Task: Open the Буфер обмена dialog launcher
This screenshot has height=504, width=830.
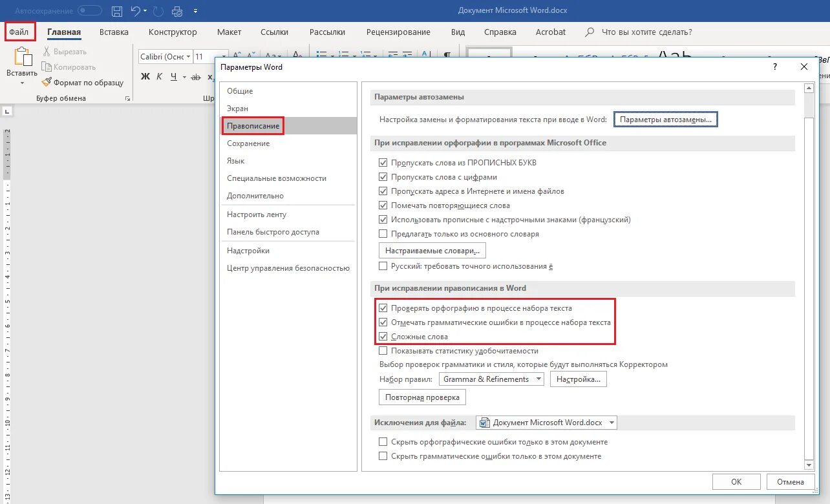Action: point(127,99)
